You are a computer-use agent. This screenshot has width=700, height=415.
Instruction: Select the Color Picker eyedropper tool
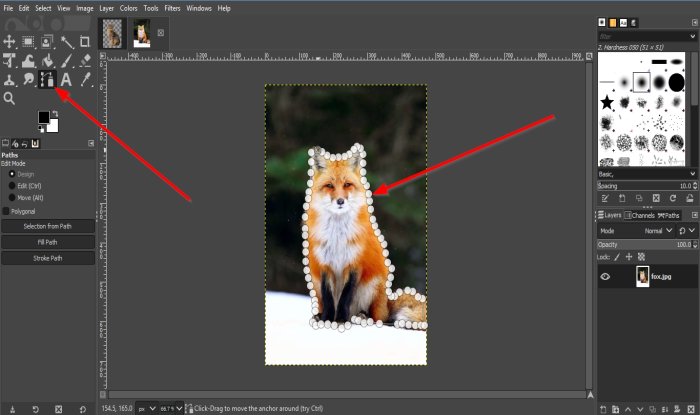[85, 80]
